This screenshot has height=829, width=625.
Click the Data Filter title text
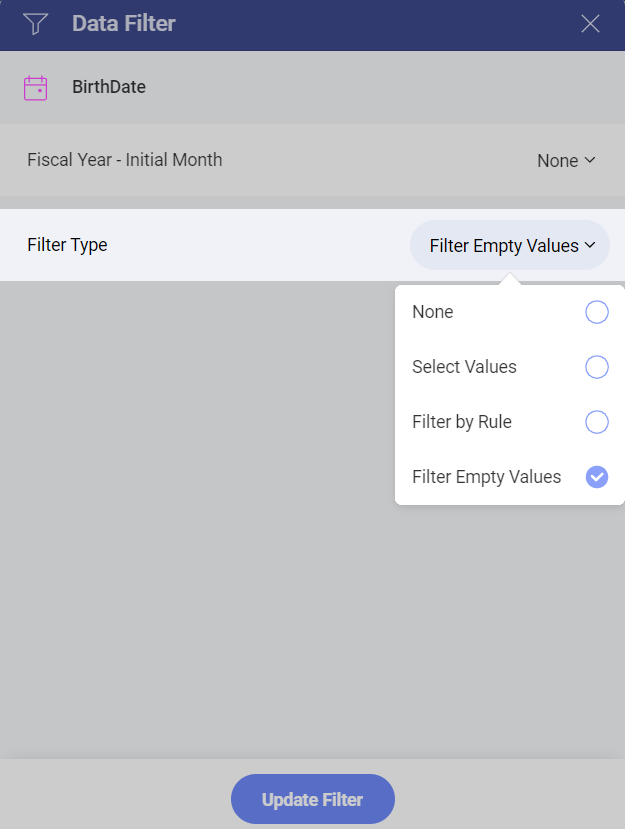click(x=124, y=24)
